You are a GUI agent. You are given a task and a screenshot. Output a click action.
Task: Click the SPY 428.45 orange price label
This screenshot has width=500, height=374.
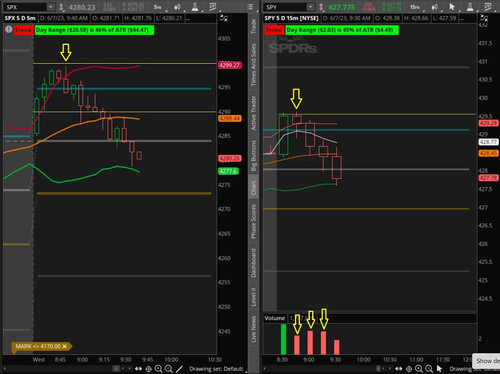pyautogui.click(x=489, y=153)
